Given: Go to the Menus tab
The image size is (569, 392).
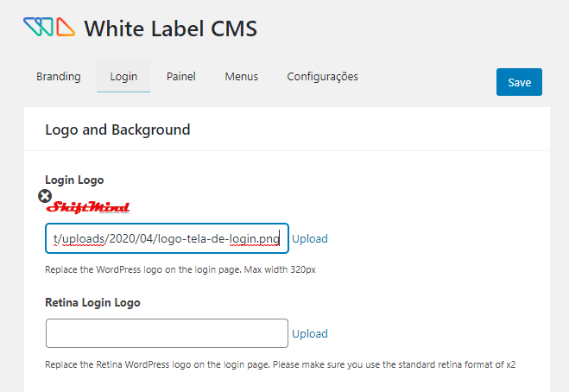Looking at the screenshot, I should tap(242, 76).
